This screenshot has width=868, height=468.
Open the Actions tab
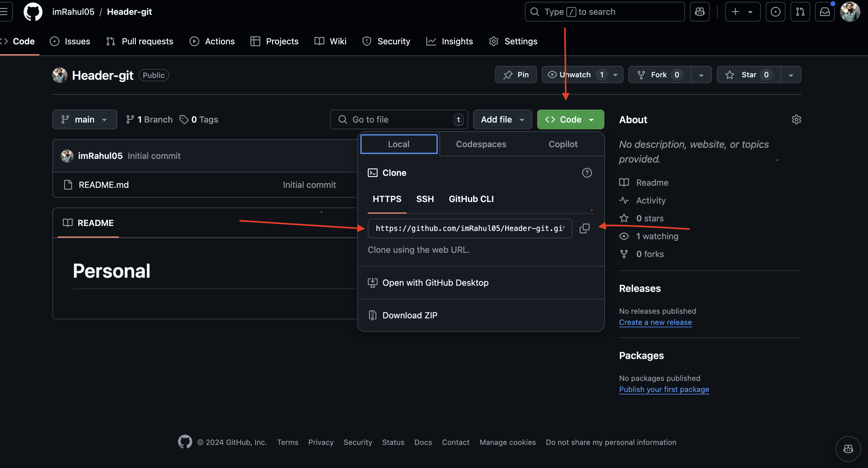pos(212,41)
